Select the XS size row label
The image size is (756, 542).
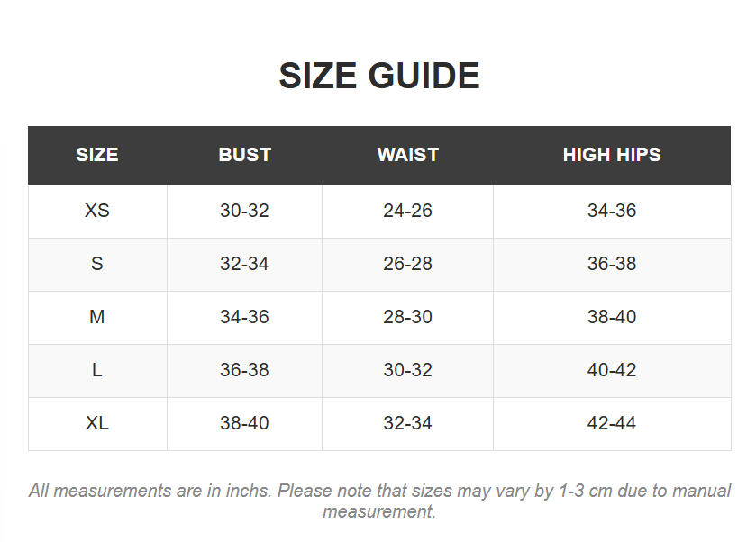(97, 211)
